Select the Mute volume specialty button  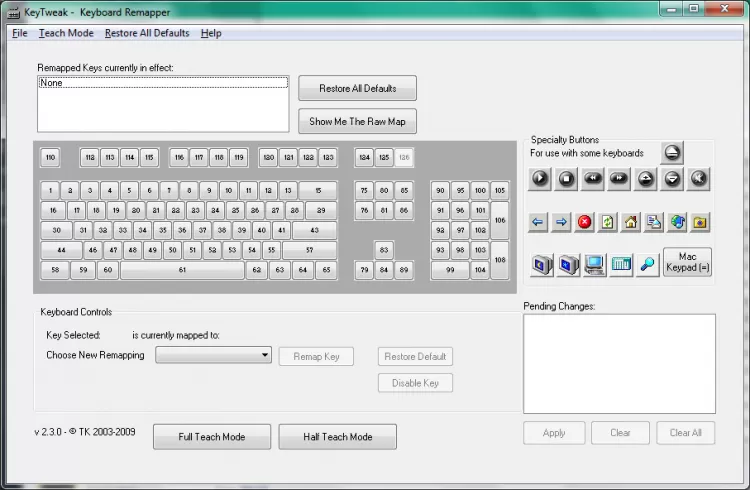click(x=698, y=179)
